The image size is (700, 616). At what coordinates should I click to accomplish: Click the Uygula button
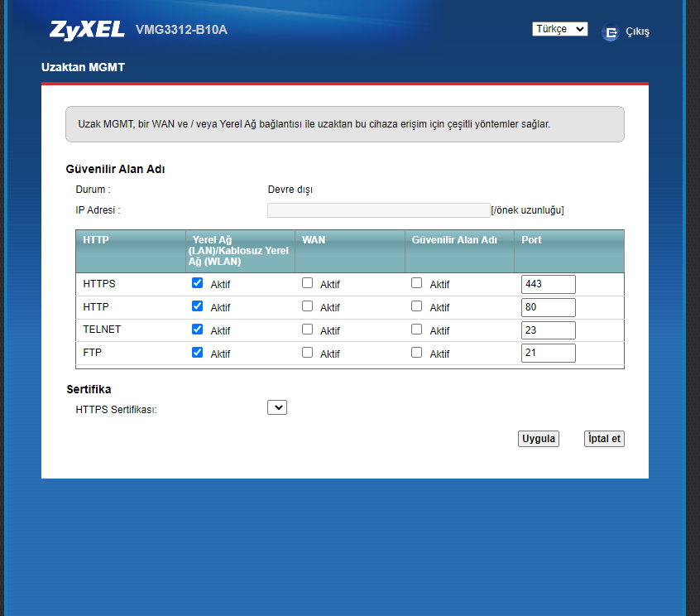coord(539,439)
